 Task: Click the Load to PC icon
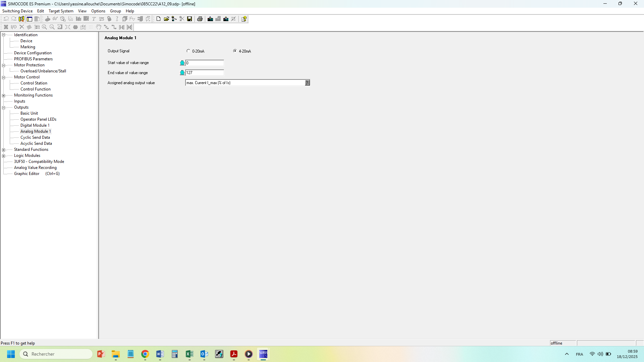click(226, 19)
